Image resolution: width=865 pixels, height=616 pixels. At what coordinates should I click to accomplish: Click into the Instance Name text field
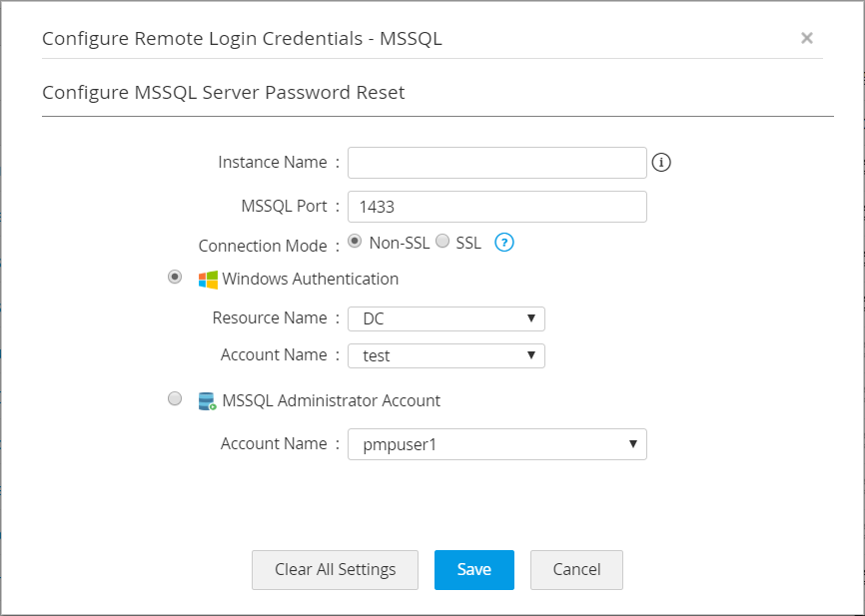497,162
